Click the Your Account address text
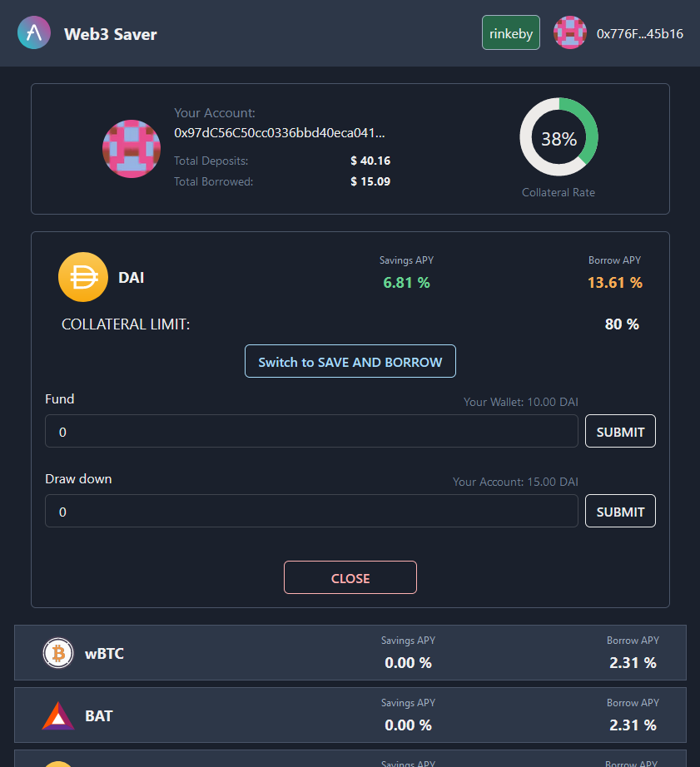The width and height of the screenshot is (700, 767). [x=280, y=132]
